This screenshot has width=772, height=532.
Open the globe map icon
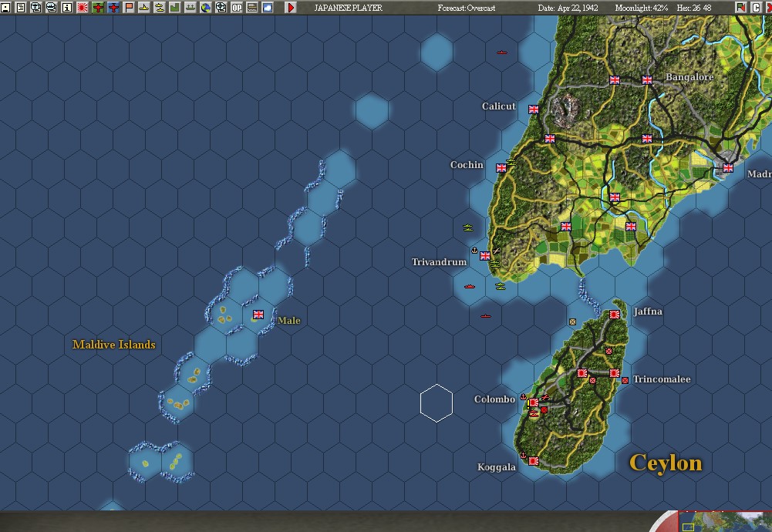[205, 8]
